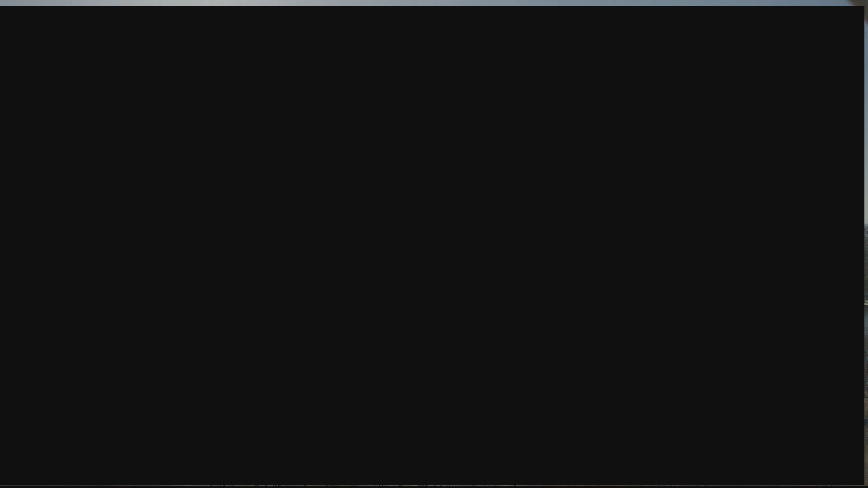Image resolution: width=868 pixels, height=488 pixels.
Task: Select the bottom edge of the black window
Action: (432, 484)
